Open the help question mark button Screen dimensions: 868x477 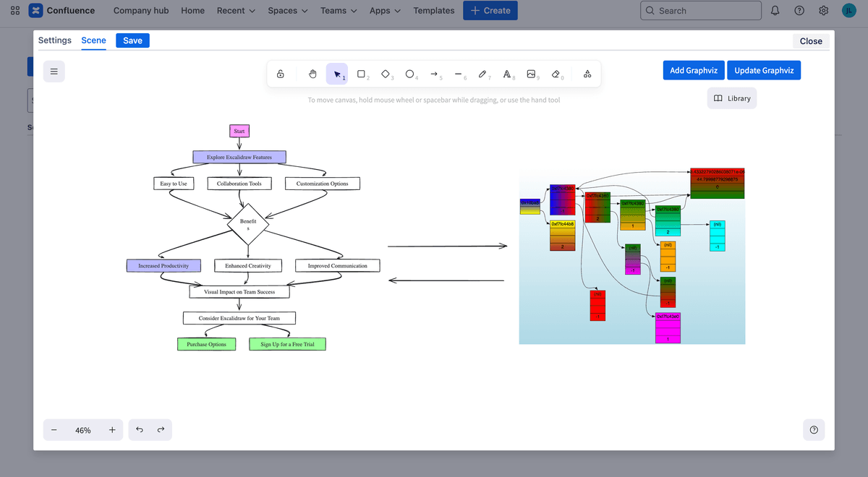coord(814,430)
